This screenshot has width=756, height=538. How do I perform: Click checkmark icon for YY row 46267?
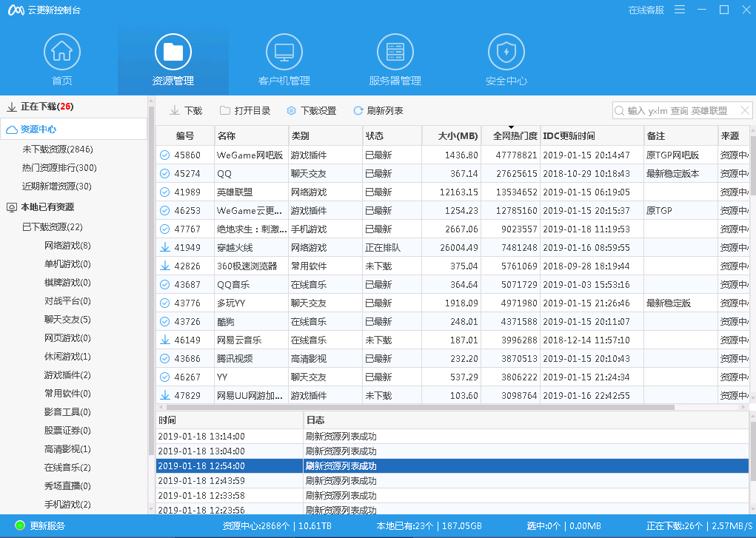pyautogui.click(x=165, y=377)
